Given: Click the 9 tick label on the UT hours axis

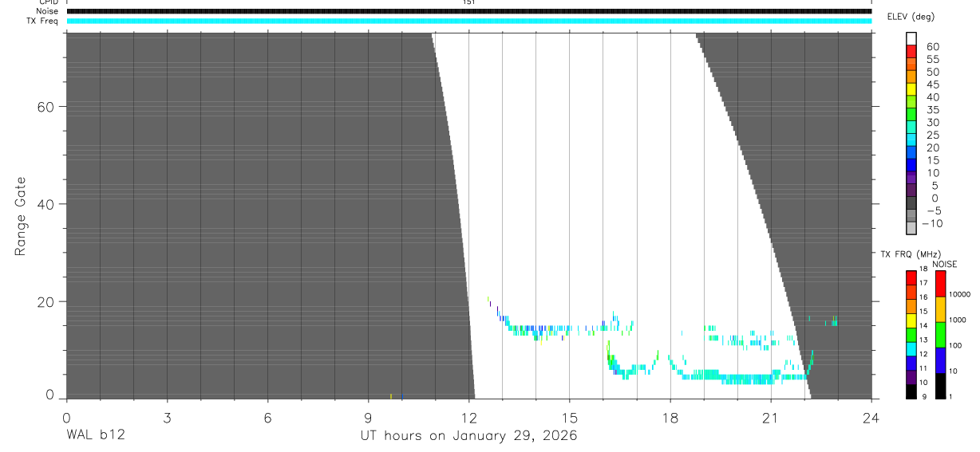Looking at the screenshot, I should click(x=368, y=417).
